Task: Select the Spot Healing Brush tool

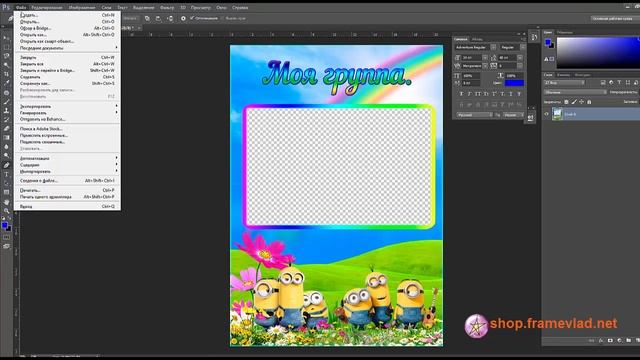Action: pos(6,93)
